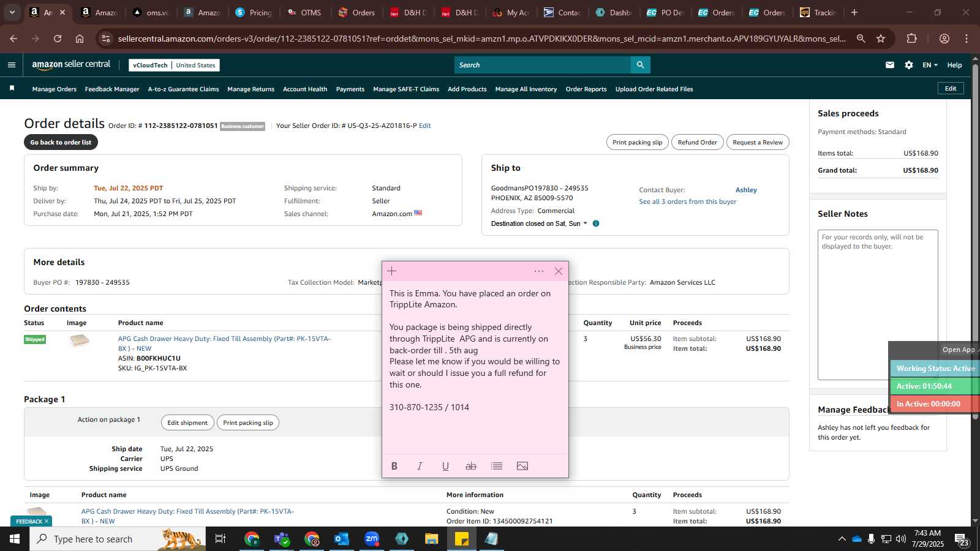Open Manage Orders menu
Viewport: 980px width, 551px height.
coord(55,89)
